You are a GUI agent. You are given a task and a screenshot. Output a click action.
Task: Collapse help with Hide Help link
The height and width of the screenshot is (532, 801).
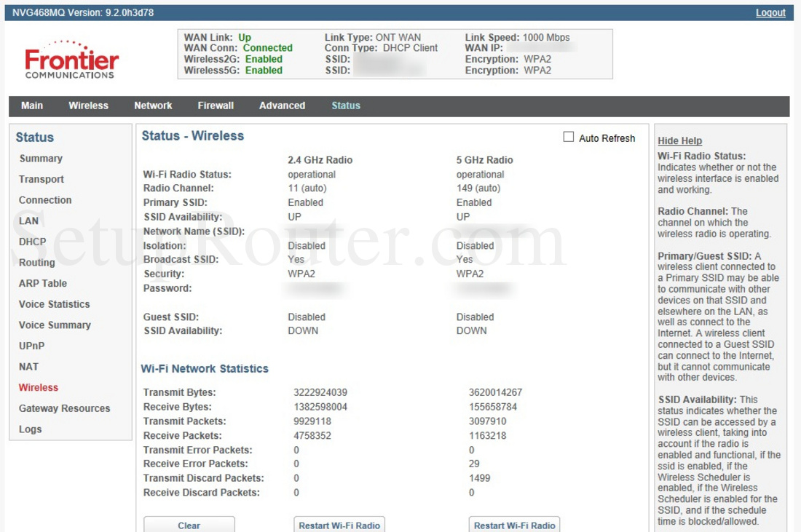coord(679,141)
